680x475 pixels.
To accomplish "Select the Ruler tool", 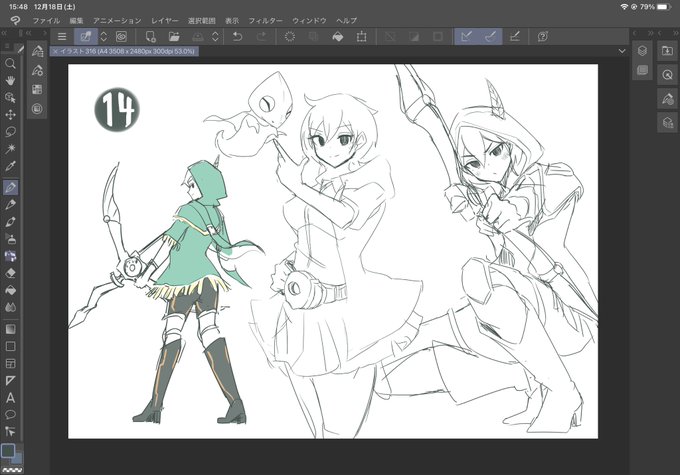I will click(x=10, y=380).
